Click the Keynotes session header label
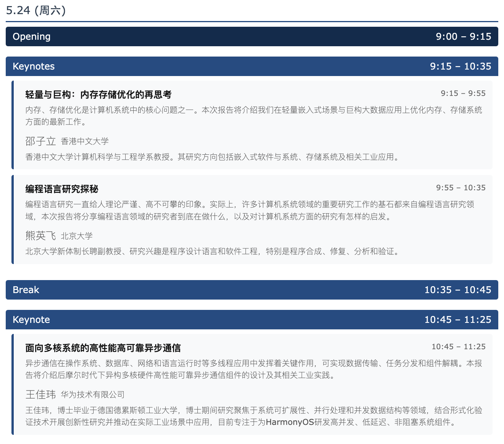 click(x=34, y=66)
